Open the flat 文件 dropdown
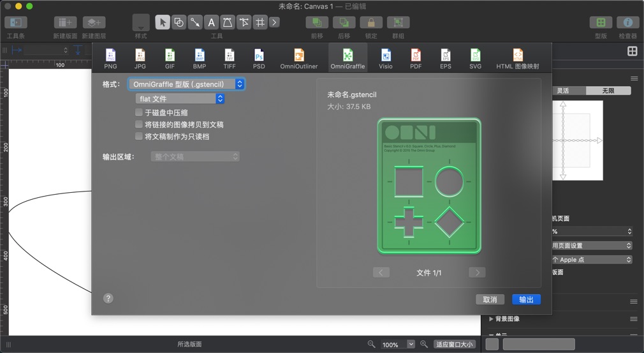644x353 pixels. [x=180, y=99]
